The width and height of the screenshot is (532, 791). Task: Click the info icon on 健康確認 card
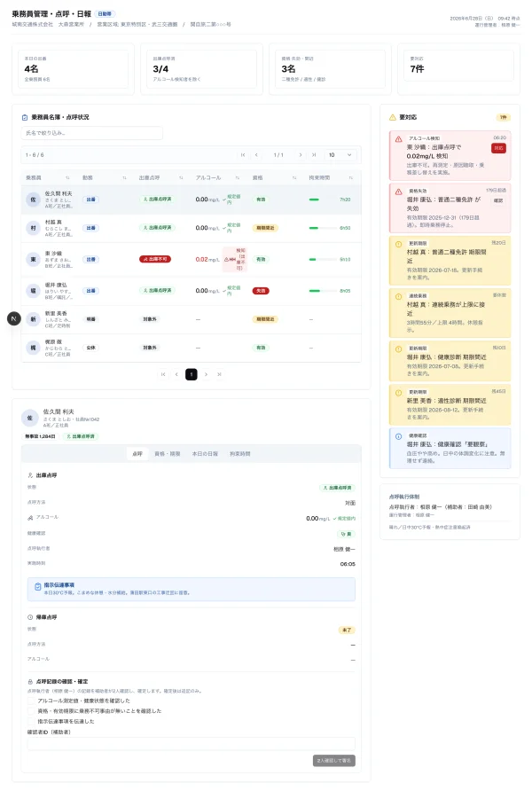point(398,436)
